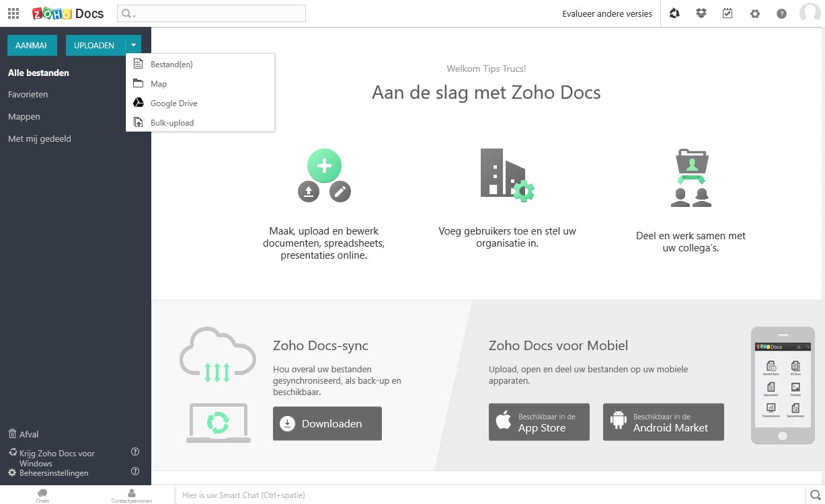Open Beheersinstellingen in sidebar

(54, 473)
